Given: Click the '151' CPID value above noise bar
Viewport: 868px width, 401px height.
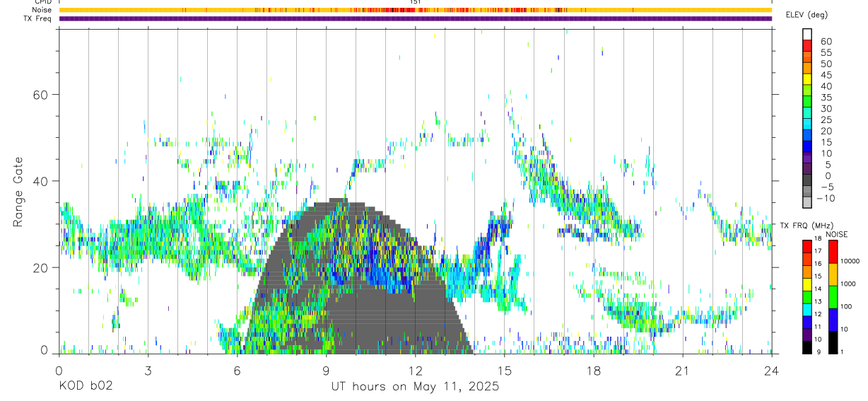Looking at the screenshot, I should (x=415, y=2).
